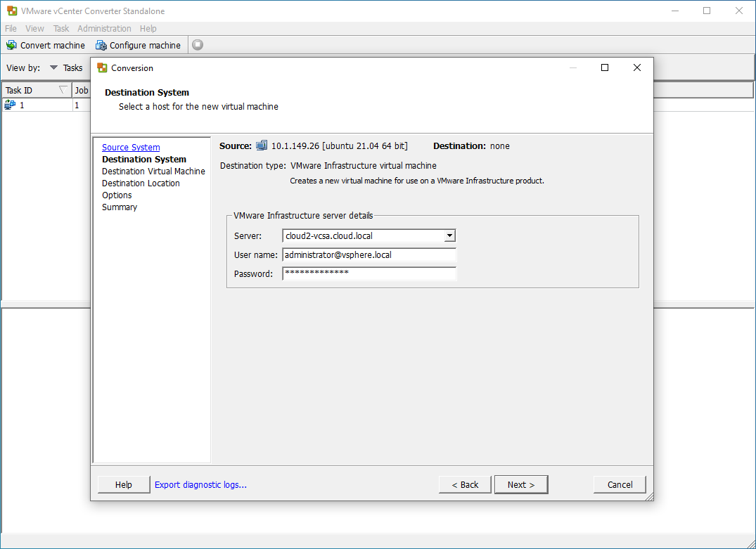Click the Convert machine toolbar icon
The image size is (756, 549).
pos(11,45)
